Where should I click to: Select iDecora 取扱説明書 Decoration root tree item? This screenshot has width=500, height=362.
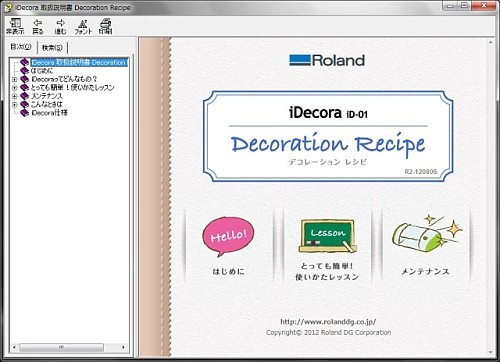79,62
